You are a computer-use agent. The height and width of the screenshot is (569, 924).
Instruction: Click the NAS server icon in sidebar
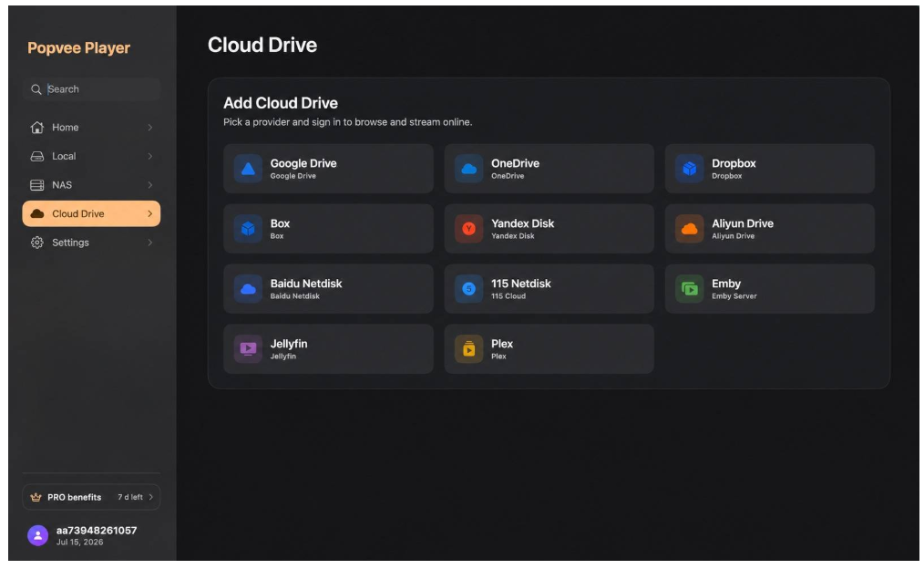37,185
